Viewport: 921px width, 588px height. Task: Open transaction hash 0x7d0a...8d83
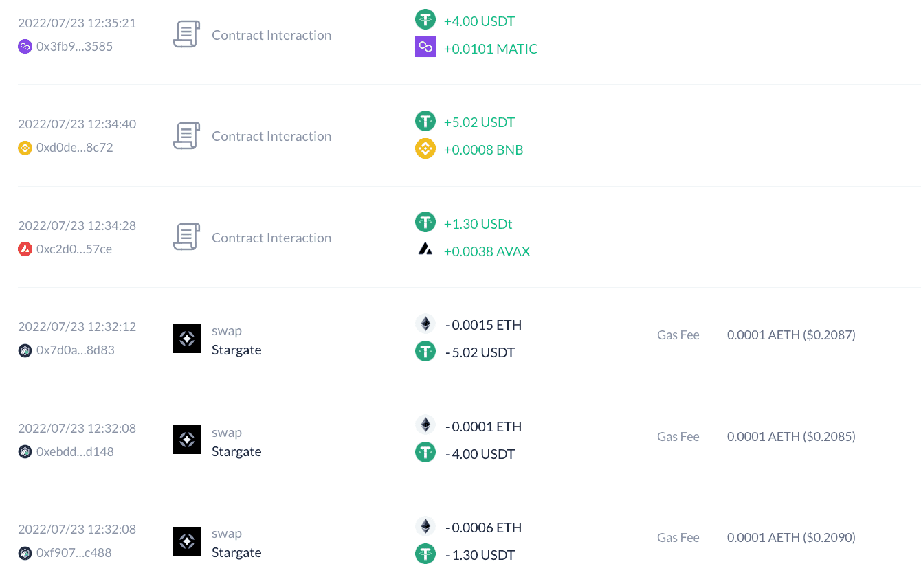pos(76,350)
